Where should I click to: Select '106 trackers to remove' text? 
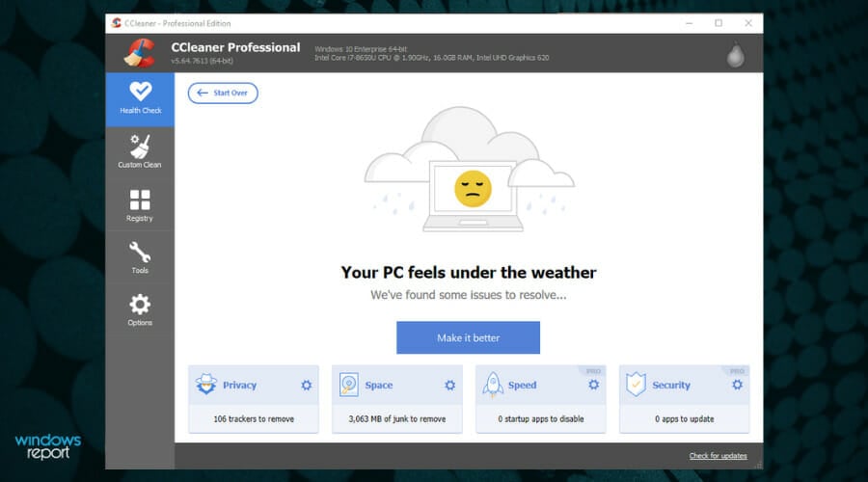[x=254, y=419]
